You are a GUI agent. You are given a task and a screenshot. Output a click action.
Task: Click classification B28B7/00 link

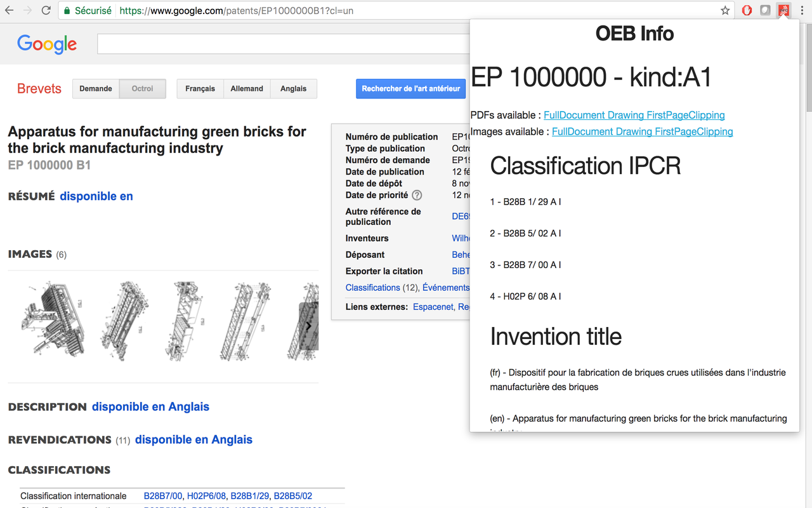pos(163,496)
